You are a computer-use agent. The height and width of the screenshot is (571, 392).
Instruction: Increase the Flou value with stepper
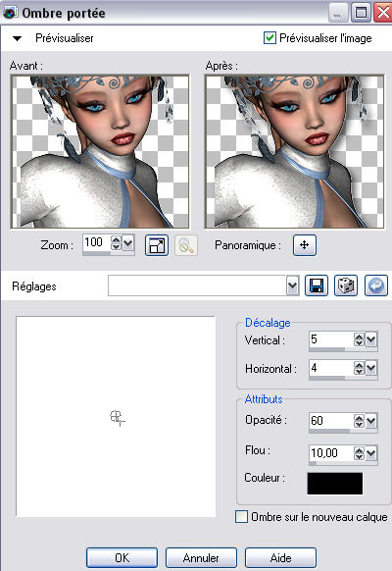pos(359,449)
